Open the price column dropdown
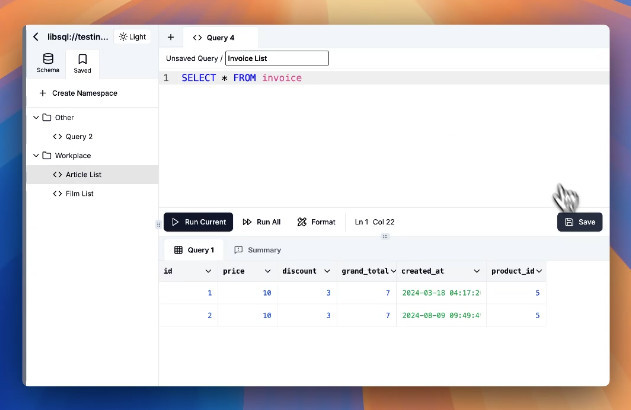This screenshot has height=410, width=631. 268,271
